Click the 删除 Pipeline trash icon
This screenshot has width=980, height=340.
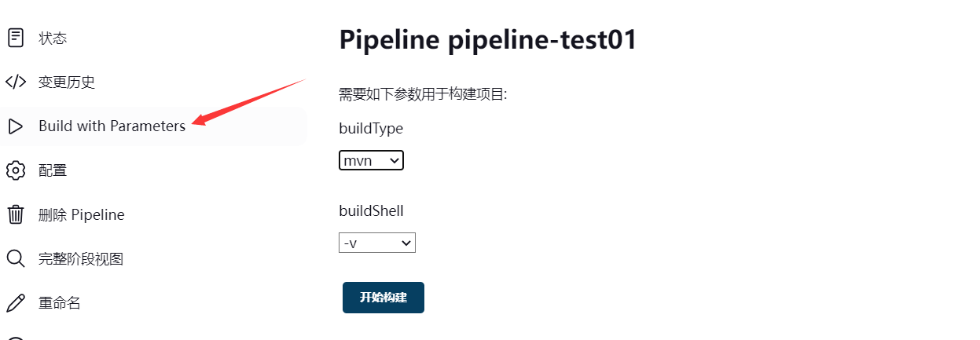[16, 214]
